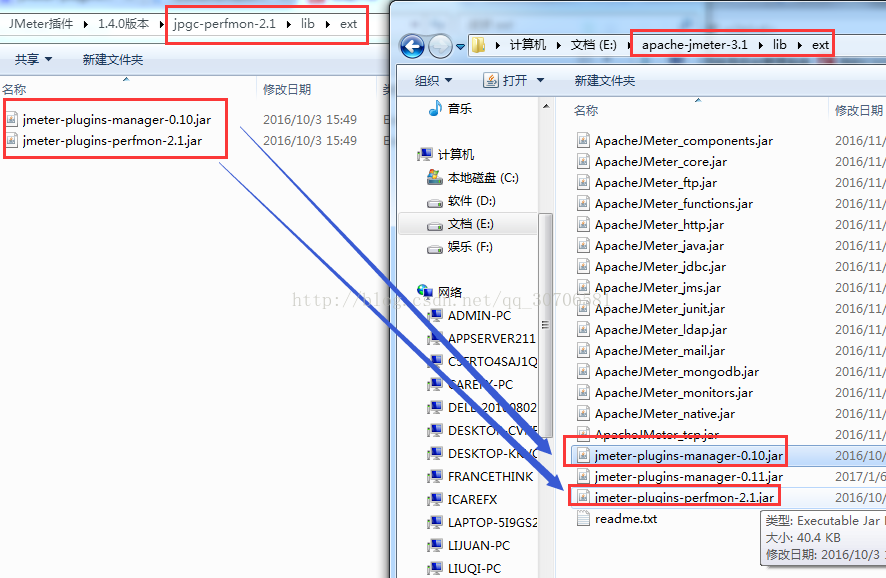Click the Forward navigation arrow button

(440, 46)
